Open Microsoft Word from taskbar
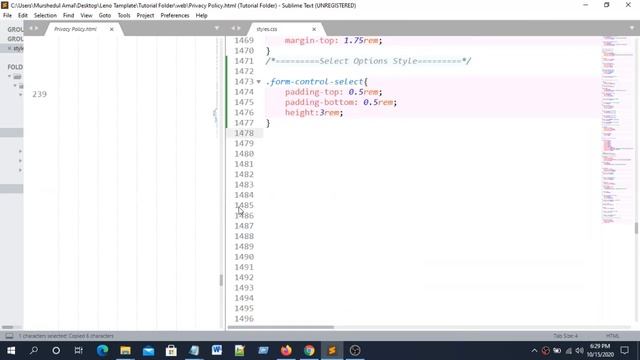The width and height of the screenshot is (640, 360). [217, 351]
